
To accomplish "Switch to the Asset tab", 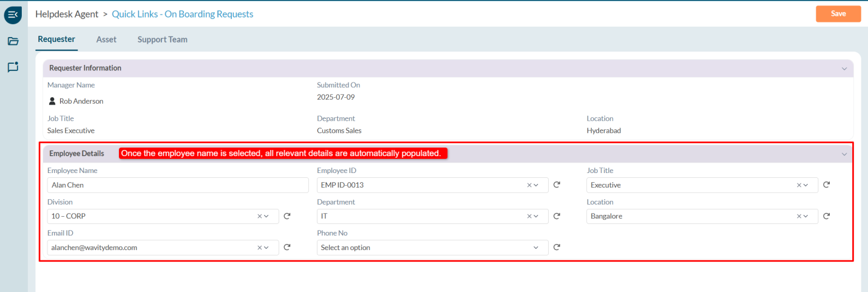I will tap(106, 39).
